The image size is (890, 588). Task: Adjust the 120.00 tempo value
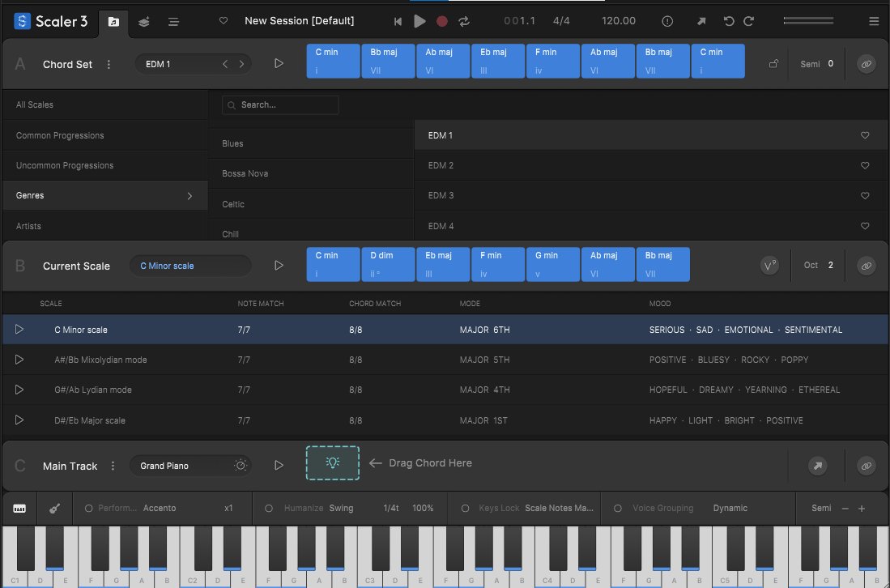pos(619,21)
